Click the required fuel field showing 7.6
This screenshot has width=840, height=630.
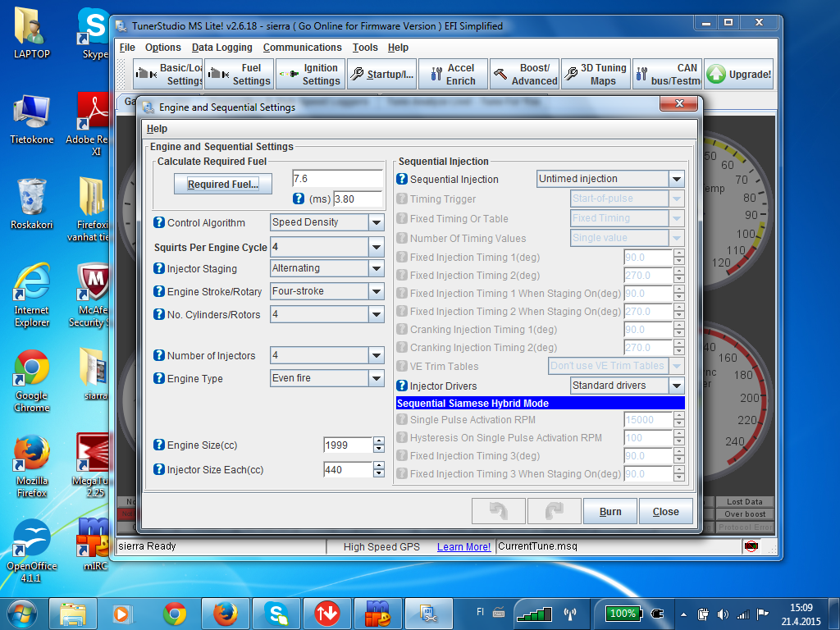coord(337,178)
